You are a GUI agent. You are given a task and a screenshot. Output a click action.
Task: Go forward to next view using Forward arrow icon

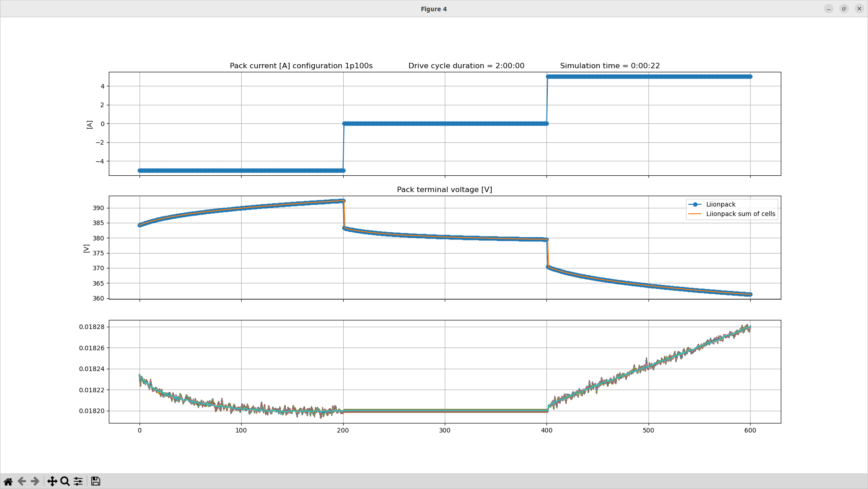tap(34, 481)
